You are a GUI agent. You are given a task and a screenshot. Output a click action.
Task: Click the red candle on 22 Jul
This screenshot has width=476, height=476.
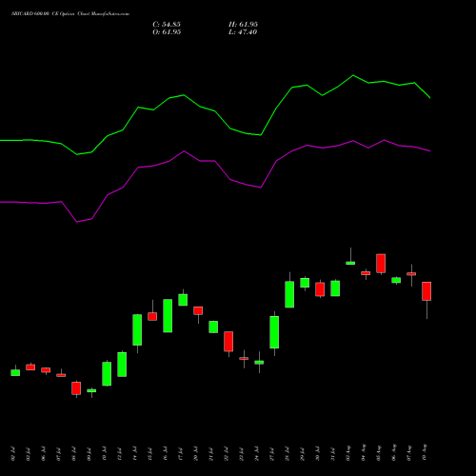tap(228, 342)
